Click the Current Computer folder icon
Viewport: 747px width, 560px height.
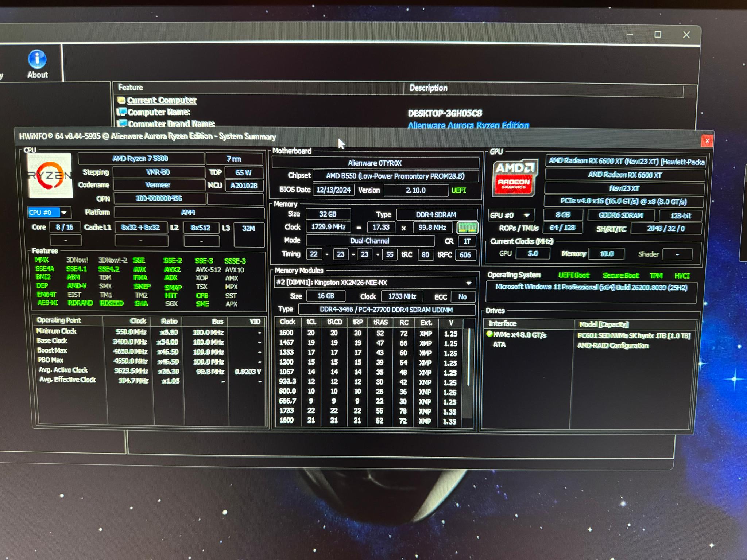[121, 100]
